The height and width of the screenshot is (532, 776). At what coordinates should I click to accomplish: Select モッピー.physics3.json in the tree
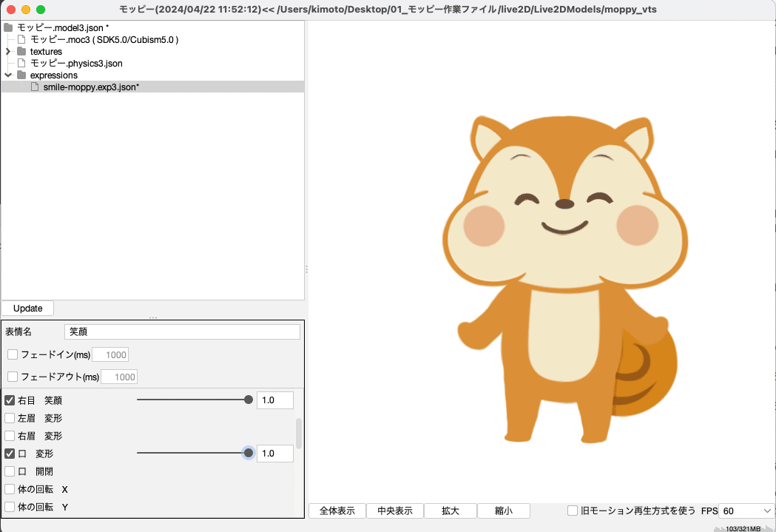point(152,64)
